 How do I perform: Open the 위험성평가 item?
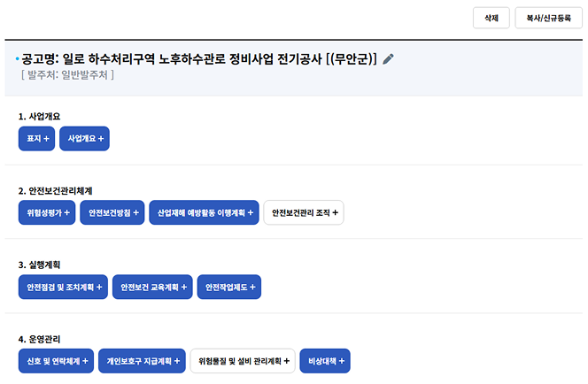coord(46,213)
